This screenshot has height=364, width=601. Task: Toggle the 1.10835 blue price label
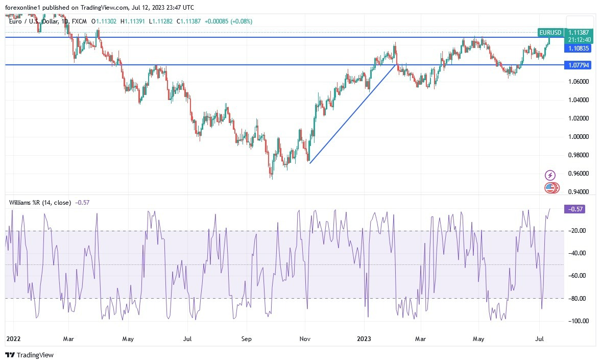(578, 48)
